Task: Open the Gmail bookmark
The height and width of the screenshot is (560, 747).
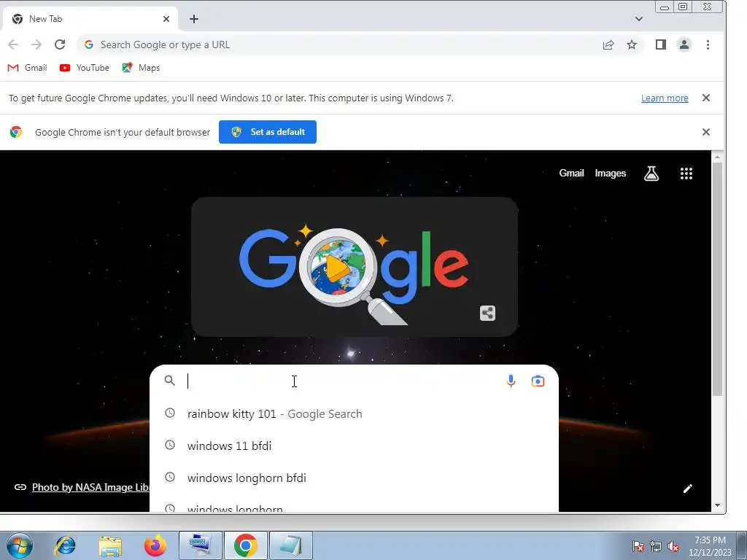Action: 28,68
